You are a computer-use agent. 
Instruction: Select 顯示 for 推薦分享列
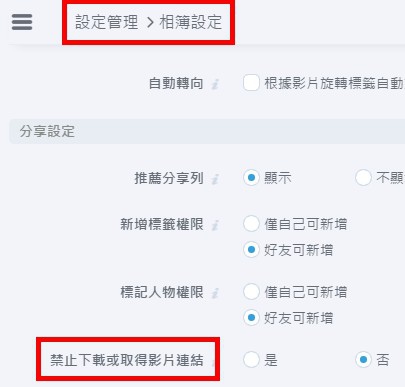pyautogui.click(x=251, y=178)
